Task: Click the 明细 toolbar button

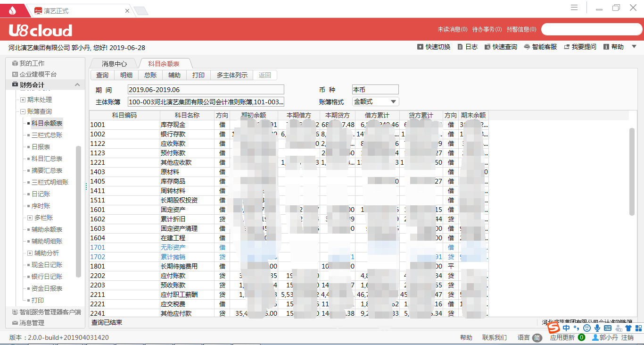Action: click(x=126, y=75)
